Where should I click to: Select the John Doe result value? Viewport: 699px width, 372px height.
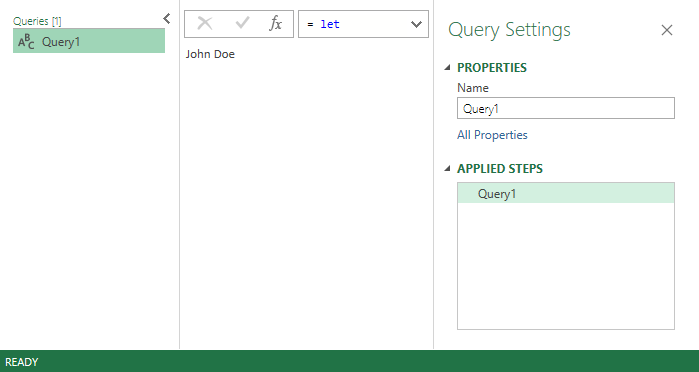point(210,54)
